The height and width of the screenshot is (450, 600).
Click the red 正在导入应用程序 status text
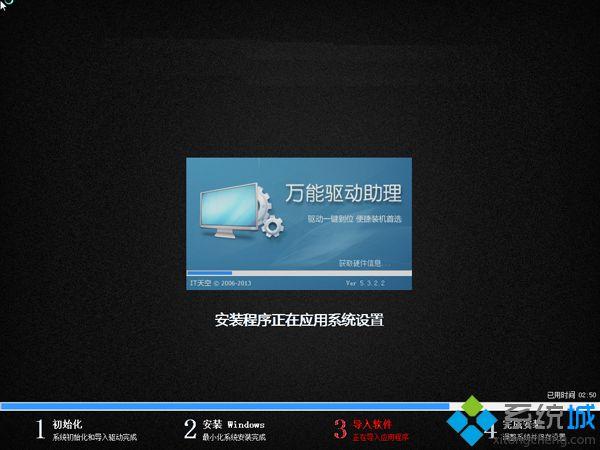(380, 437)
